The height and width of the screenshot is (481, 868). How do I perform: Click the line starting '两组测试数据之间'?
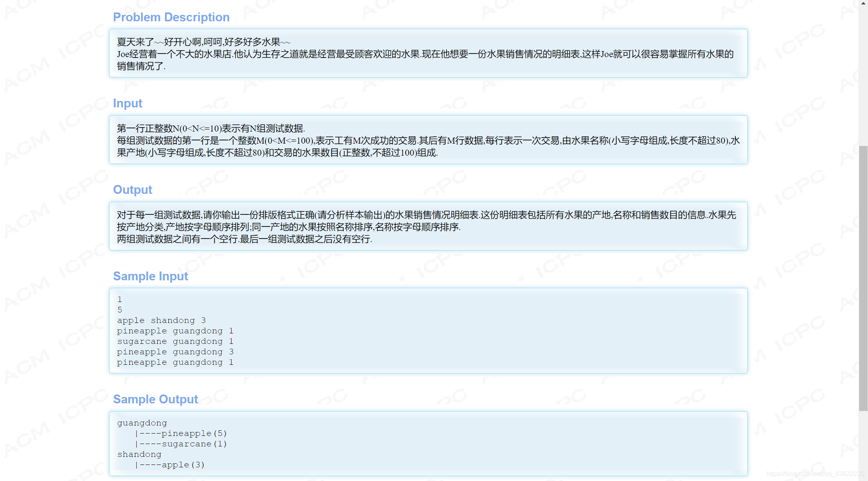(x=244, y=239)
